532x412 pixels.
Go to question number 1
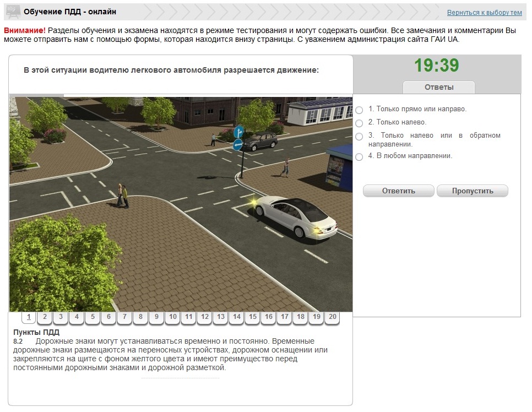29,317
